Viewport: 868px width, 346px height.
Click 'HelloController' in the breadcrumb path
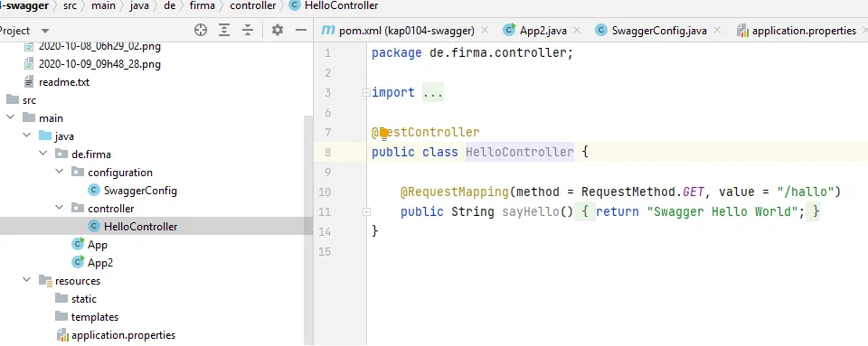pos(342,6)
